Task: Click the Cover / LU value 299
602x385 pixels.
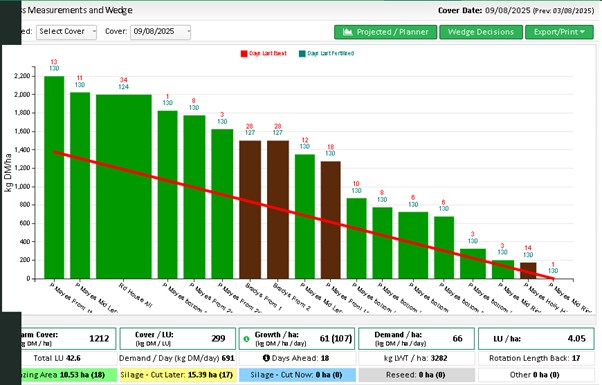Action: coord(218,339)
